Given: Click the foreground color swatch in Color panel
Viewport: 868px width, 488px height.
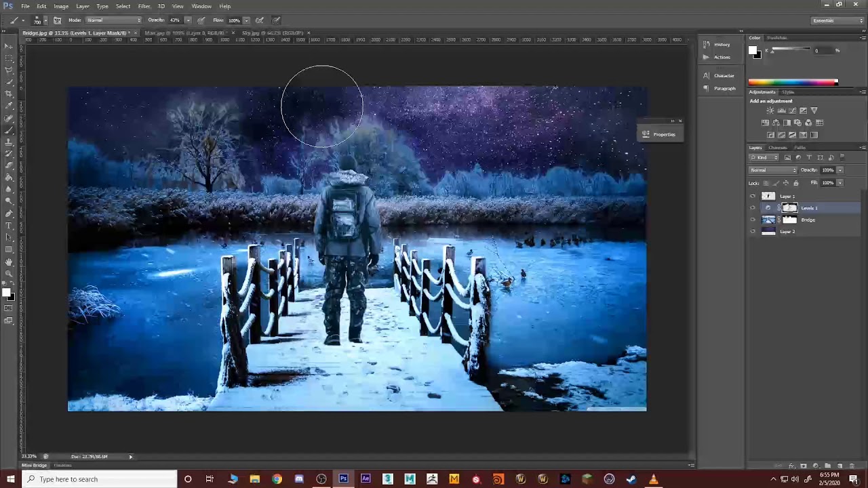Looking at the screenshot, I should (x=753, y=51).
